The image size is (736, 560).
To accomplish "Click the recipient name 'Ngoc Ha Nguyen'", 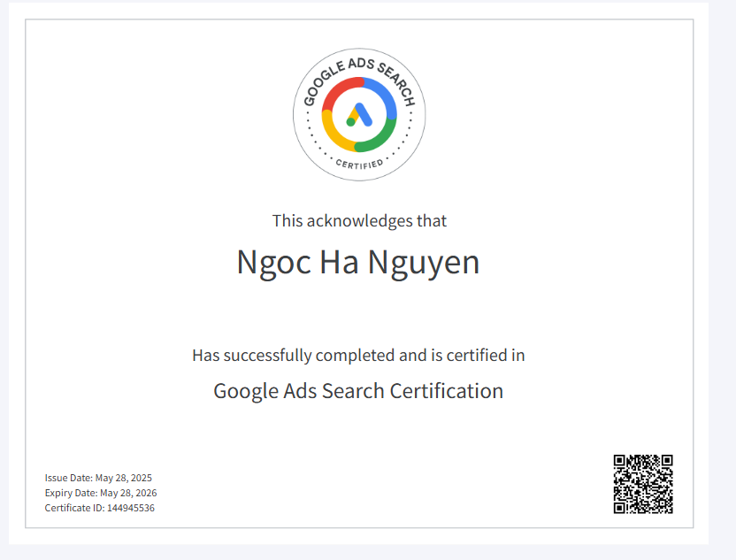I will coord(358,263).
